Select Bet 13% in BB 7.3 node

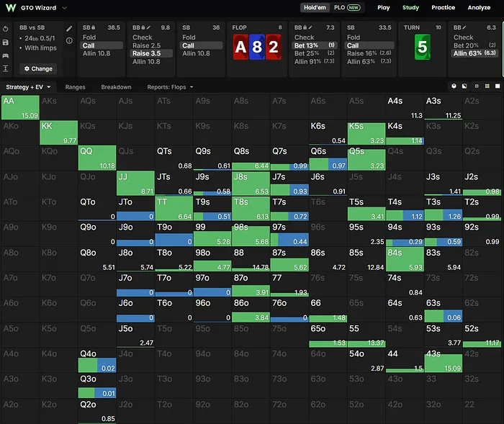pyautogui.click(x=315, y=45)
